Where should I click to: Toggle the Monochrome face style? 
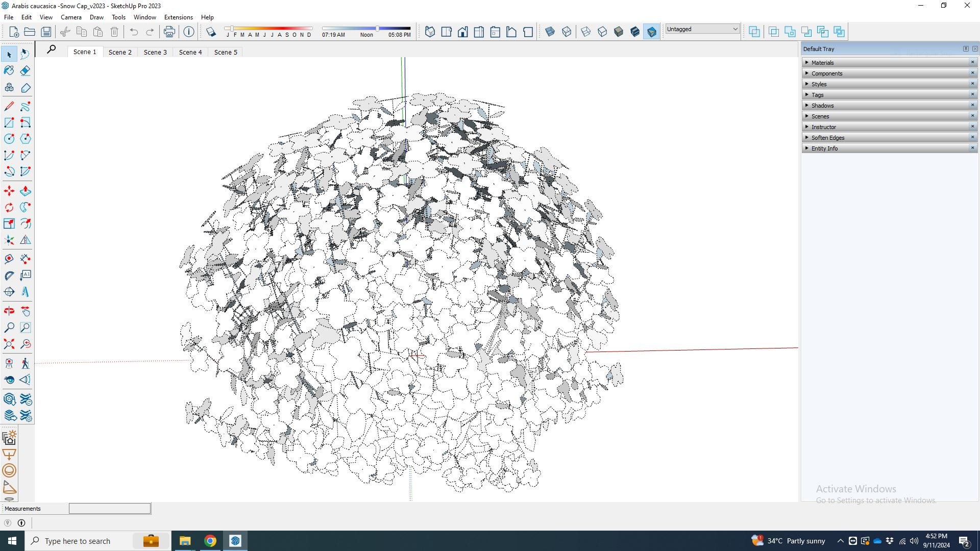point(652,32)
